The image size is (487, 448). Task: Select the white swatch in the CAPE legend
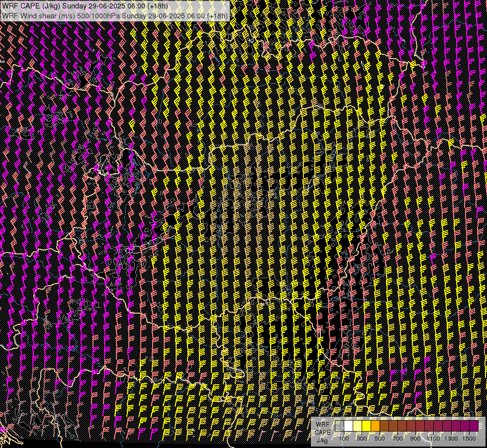349,426
